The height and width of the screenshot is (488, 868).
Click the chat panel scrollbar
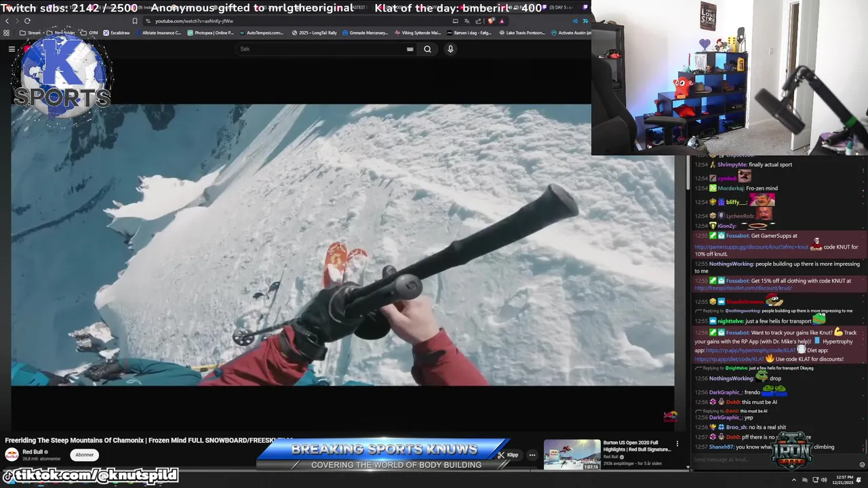point(866,446)
